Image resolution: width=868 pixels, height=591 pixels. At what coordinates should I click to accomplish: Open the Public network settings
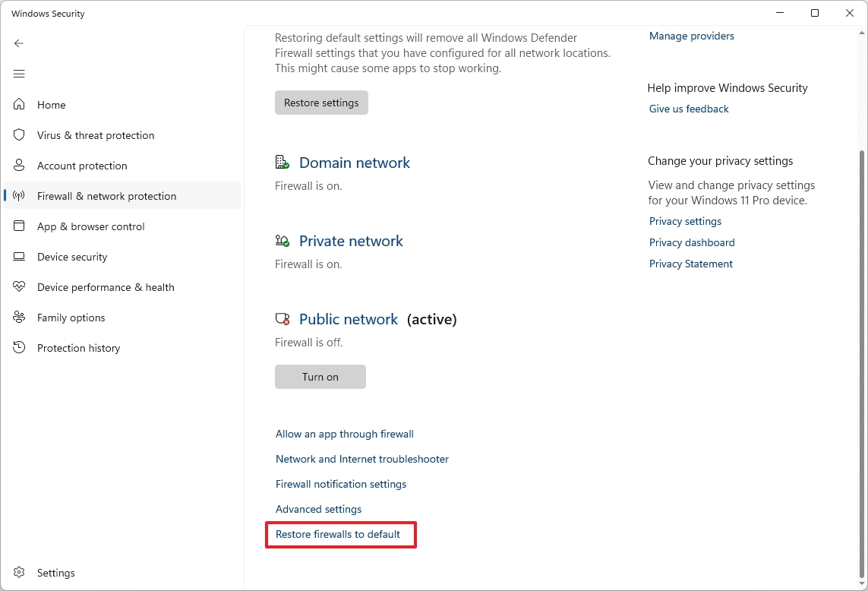coord(349,319)
